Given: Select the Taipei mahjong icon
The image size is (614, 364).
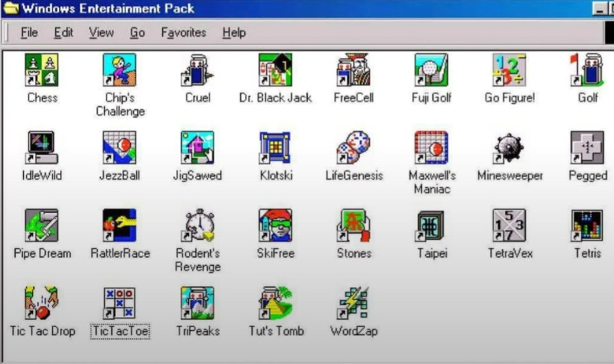Looking at the screenshot, I should 431,226.
